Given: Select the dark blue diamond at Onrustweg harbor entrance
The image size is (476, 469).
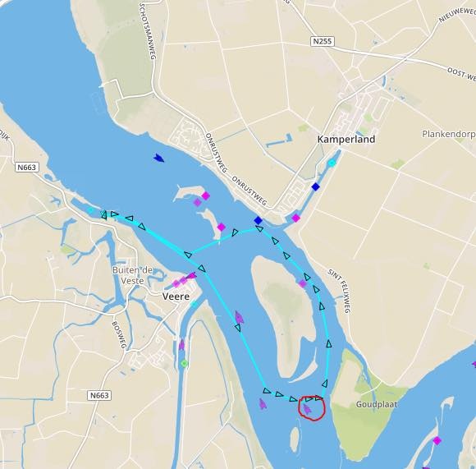Looking at the screenshot, I should pyautogui.click(x=259, y=220).
